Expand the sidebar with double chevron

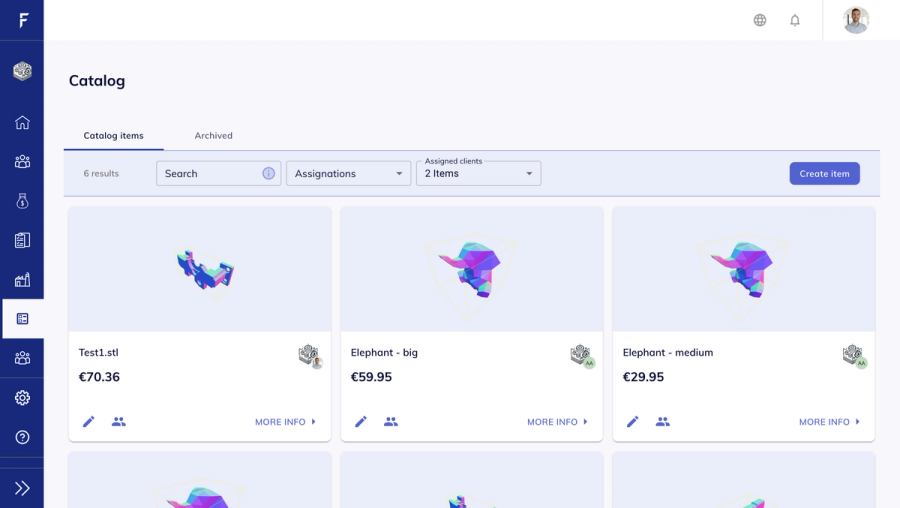click(22, 488)
